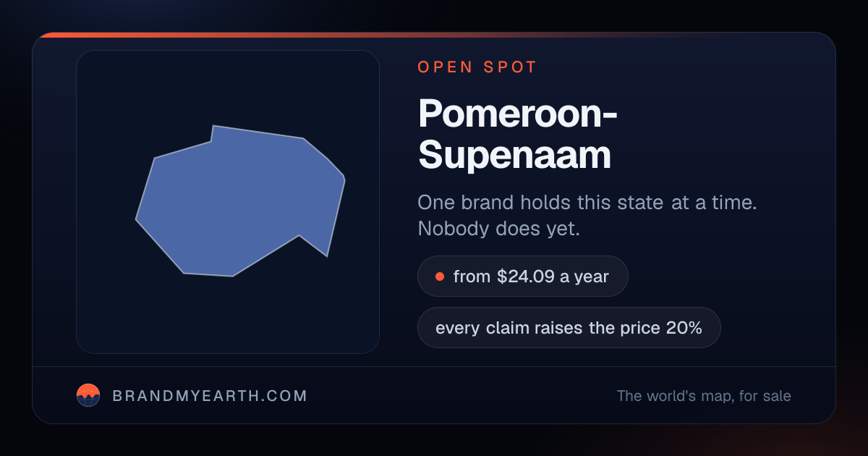Click 'The world's map, for sale' tagline
The height and width of the screenshot is (456, 868).
click(704, 396)
